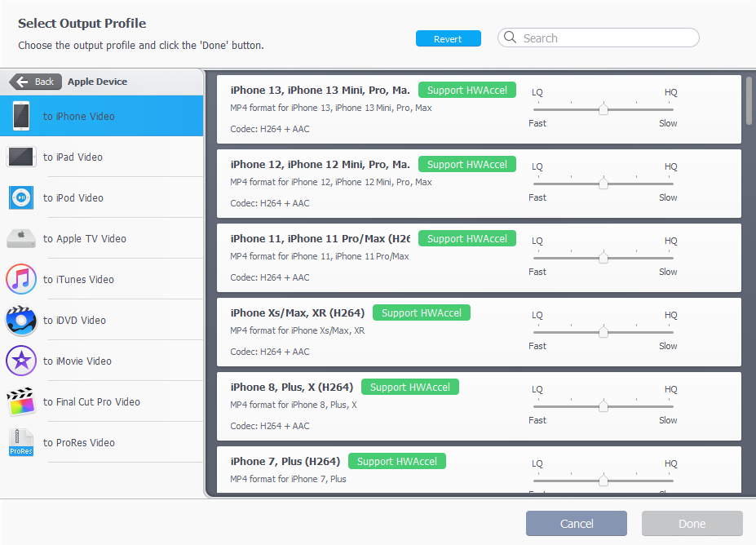Open the to Apple TV Video category
Viewport: 756px width, 545px height.
[84, 238]
